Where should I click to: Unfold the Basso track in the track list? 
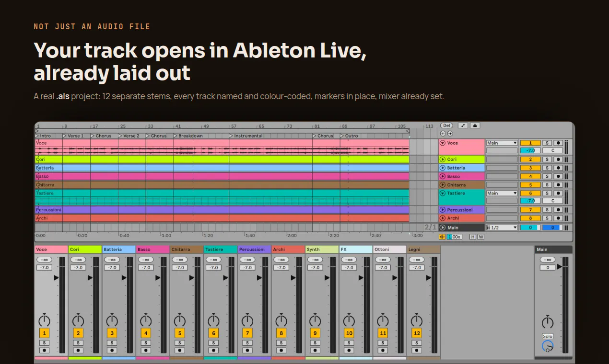(443, 176)
